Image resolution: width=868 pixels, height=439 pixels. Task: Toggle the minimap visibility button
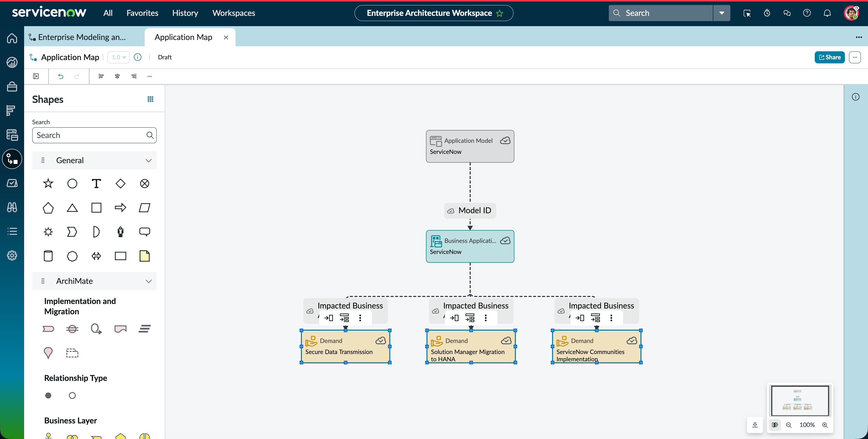(775, 425)
